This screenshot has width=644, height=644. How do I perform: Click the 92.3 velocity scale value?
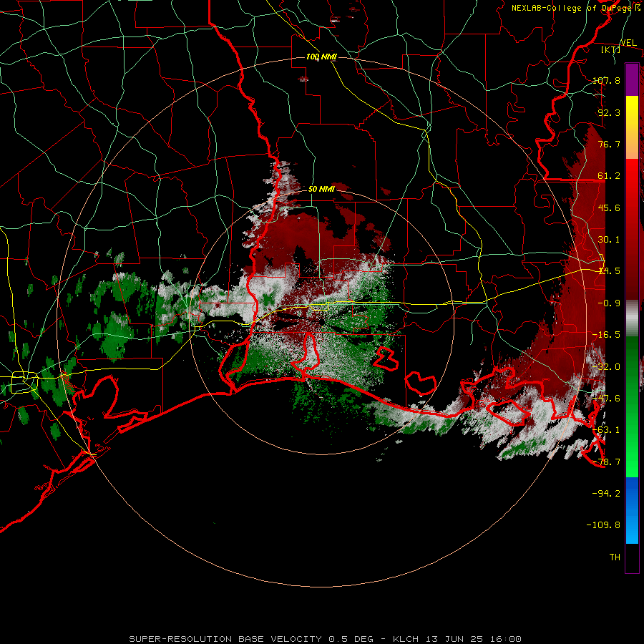tap(609, 112)
